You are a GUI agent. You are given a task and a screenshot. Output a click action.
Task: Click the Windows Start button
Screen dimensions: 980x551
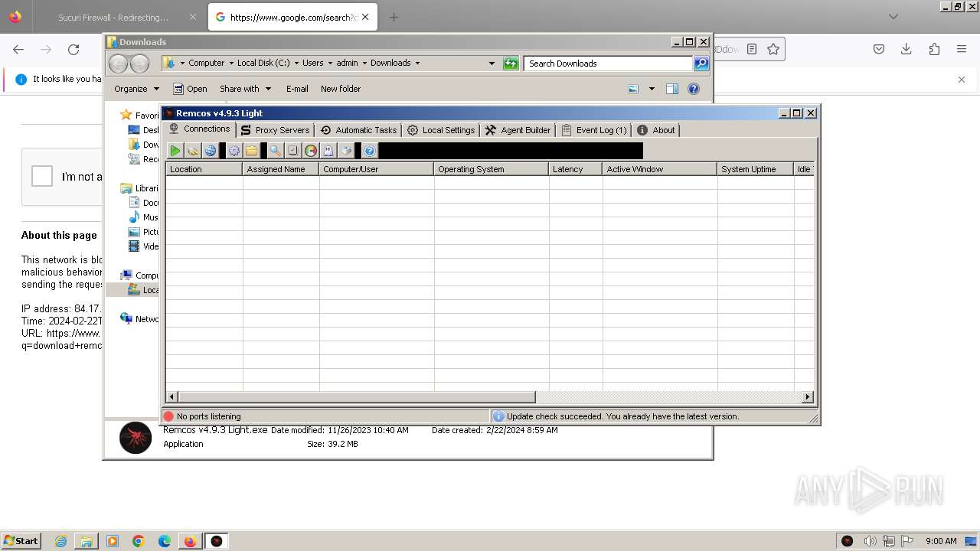click(21, 540)
